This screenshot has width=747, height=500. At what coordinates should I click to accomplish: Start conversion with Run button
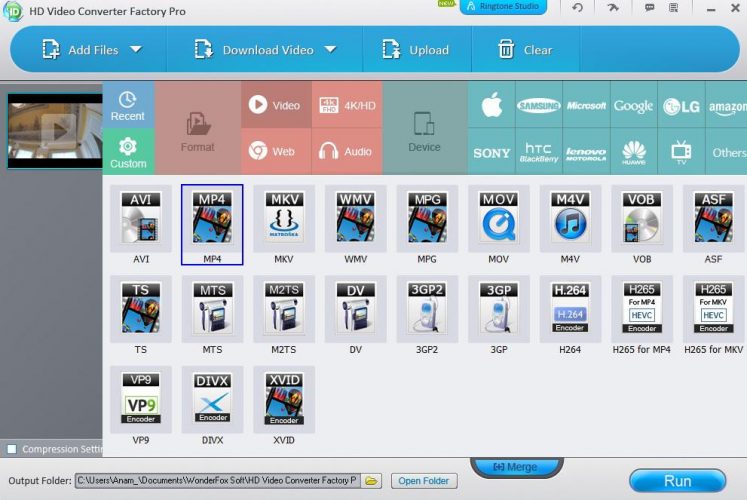[x=677, y=481]
